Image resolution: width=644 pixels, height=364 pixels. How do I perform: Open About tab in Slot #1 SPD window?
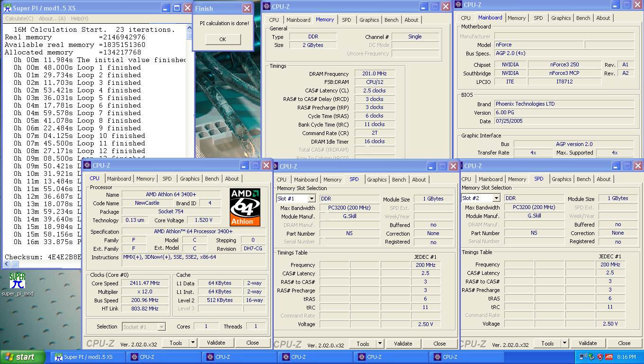click(x=419, y=180)
